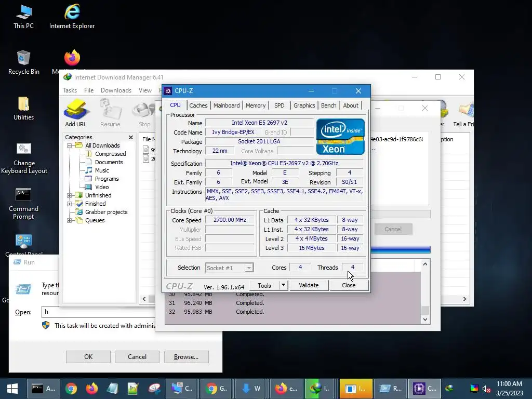Click scroll up arrow in download connections list
Image resolution: width=532 pixels, height=399 pixels.
425,264
